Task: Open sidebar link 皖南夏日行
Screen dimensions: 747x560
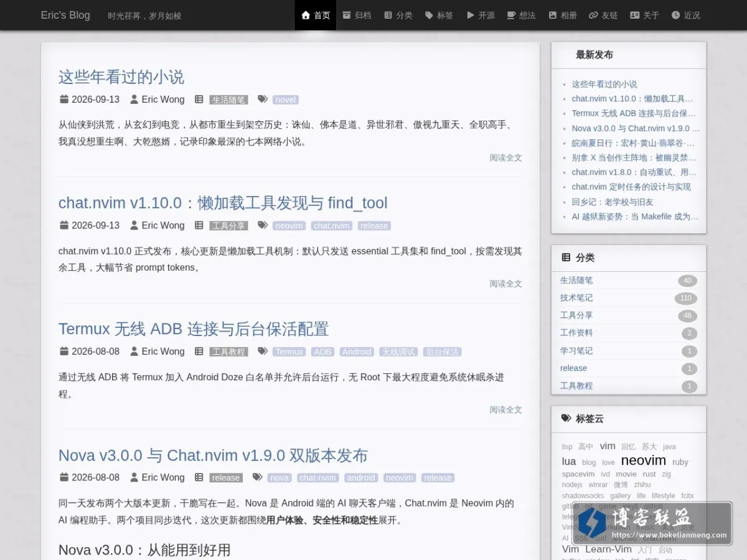Action: [634, 143]
